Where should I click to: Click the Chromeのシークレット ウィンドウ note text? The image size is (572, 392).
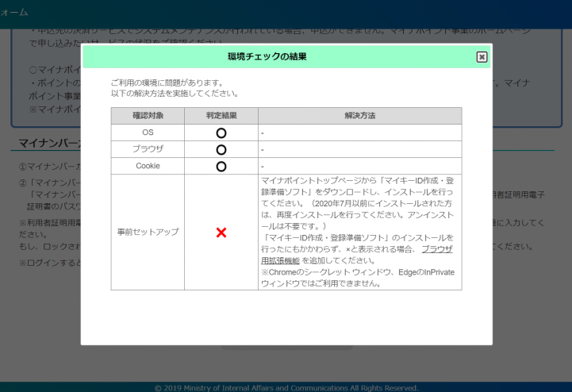point(357,272)
